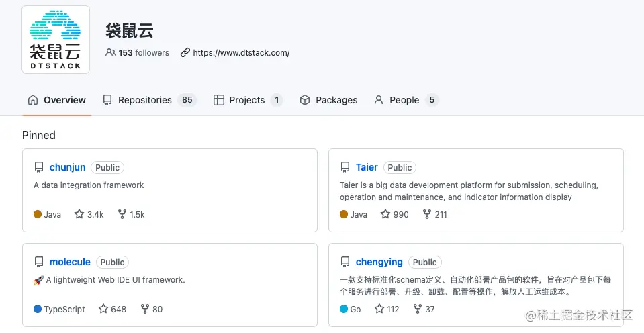This screenshot has width=644, height=333.
Task: Click "A lightweight Web IDE UI framework." text
Action: 116,280
